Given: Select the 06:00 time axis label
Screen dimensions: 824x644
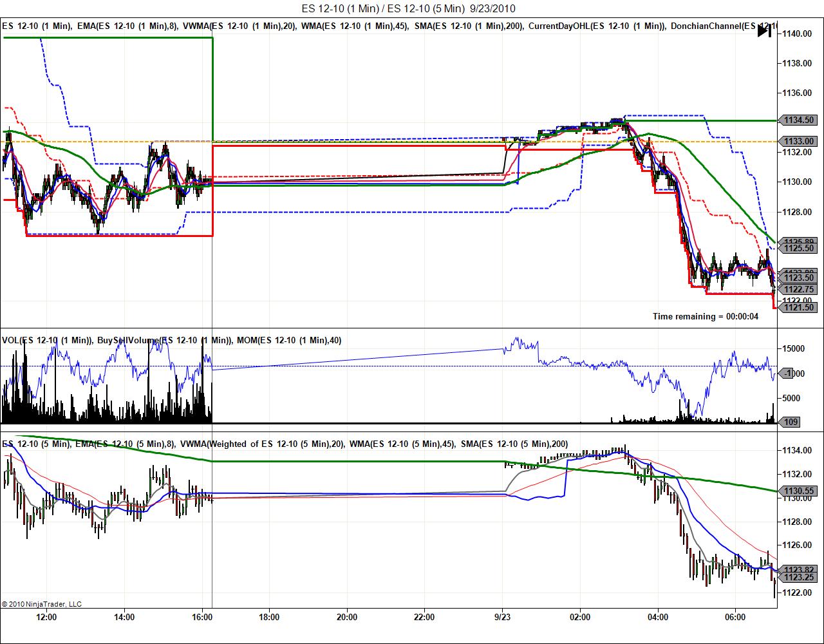Looking at the screenshot, I should (735, 617).
